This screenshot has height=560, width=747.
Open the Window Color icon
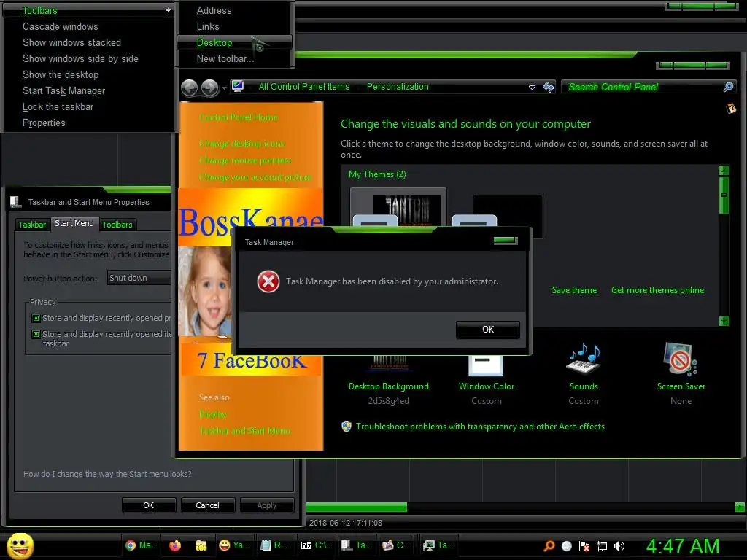coord(486,365)
